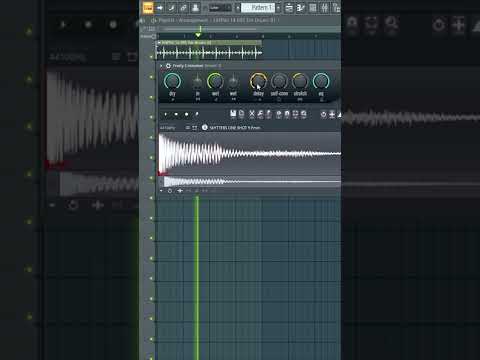Click the self-conv knob
The width and height of the screenshot is (480, 360).
pyautogui.click(x=279, y=81)
